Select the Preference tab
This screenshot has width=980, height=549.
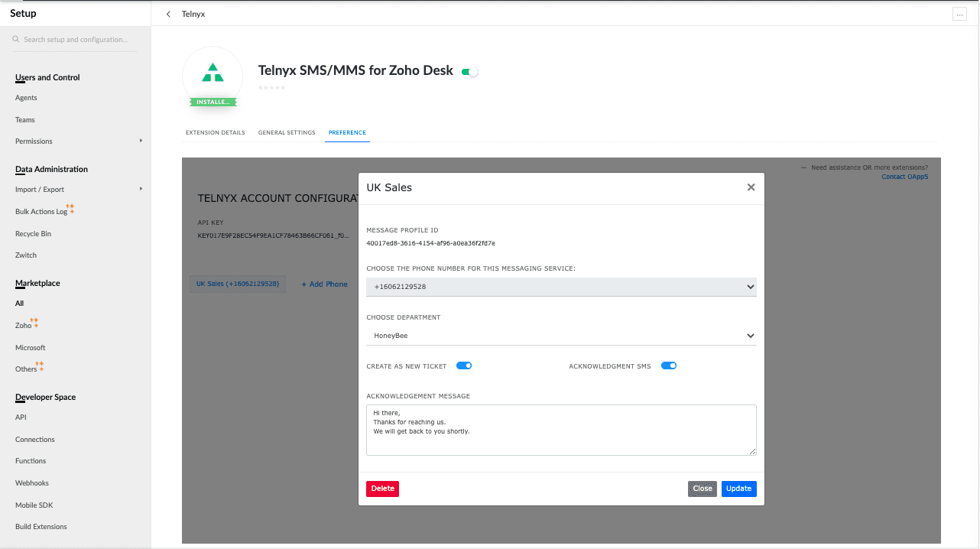[347, 132]
